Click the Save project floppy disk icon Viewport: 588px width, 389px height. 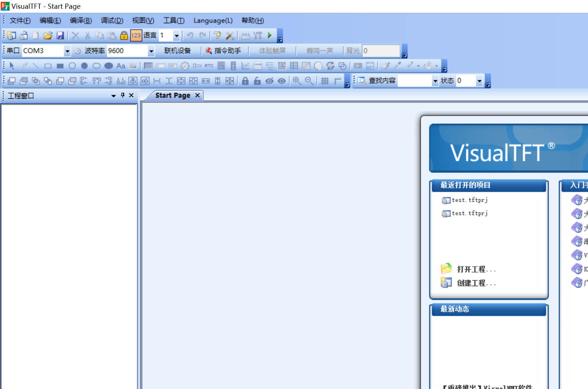click(x=60, y=36)
